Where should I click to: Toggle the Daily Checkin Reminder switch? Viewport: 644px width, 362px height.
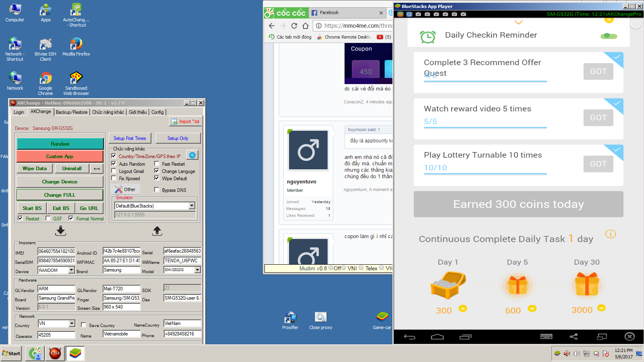click(608, 36)
